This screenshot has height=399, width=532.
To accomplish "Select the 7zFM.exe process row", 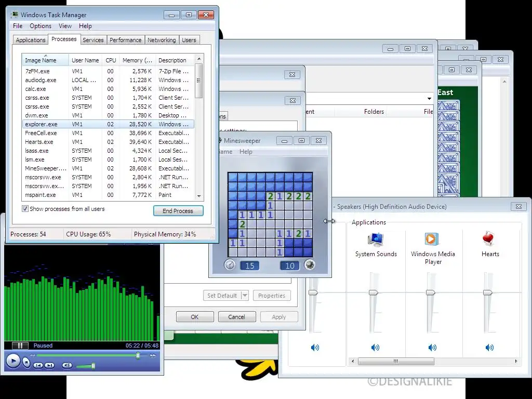I will 108,71.
